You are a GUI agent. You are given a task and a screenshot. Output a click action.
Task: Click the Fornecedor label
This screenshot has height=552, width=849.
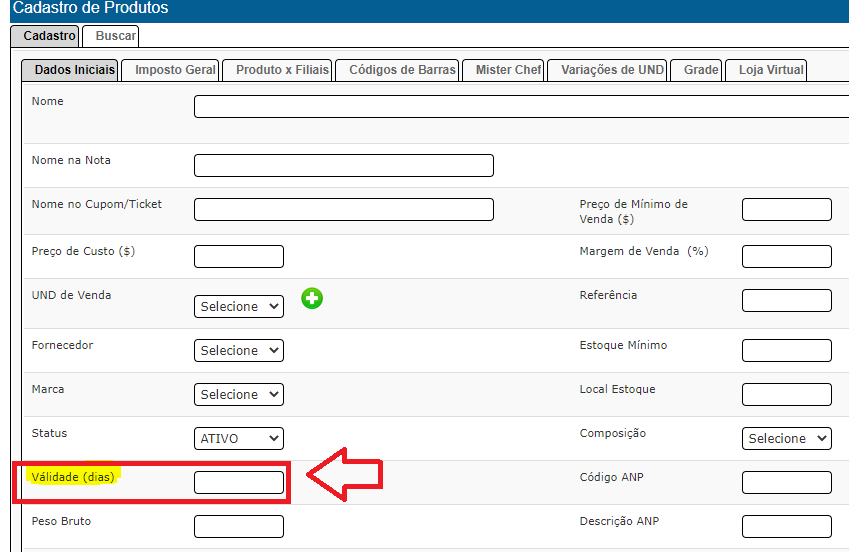point(62,345)
